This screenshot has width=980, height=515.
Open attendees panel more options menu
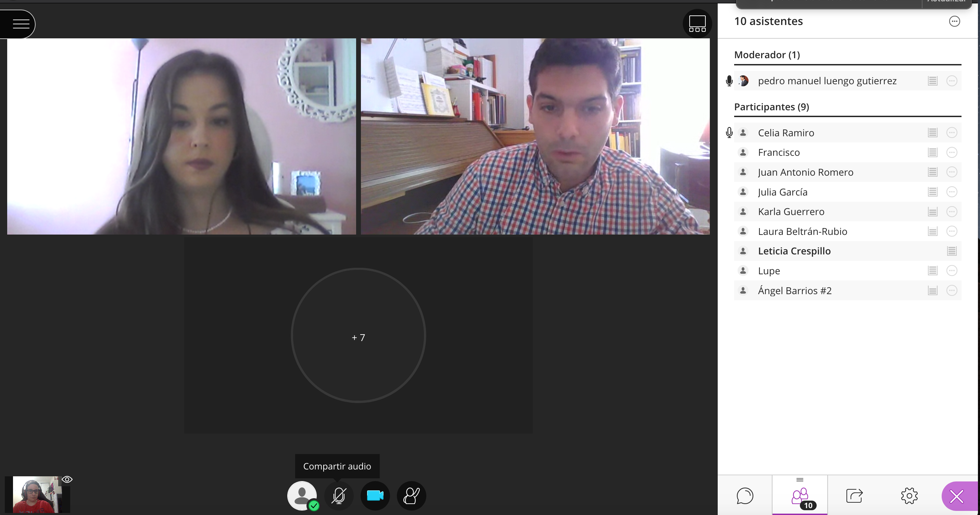954,21
